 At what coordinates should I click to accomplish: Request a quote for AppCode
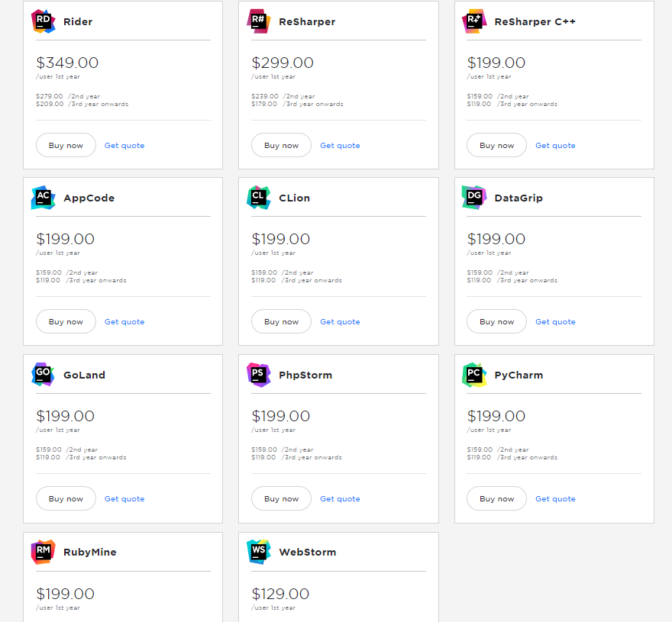point(124,322)
